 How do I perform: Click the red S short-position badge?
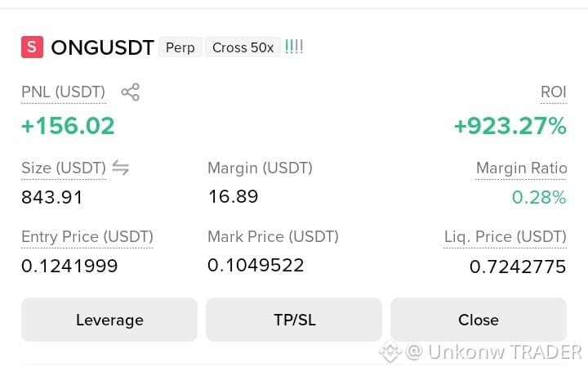pyautogui.click(x=32, y=47)
